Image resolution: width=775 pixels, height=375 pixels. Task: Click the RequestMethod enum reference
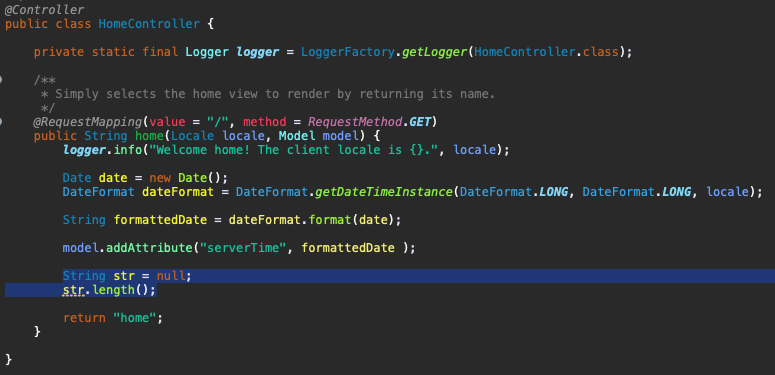(355, 122)
